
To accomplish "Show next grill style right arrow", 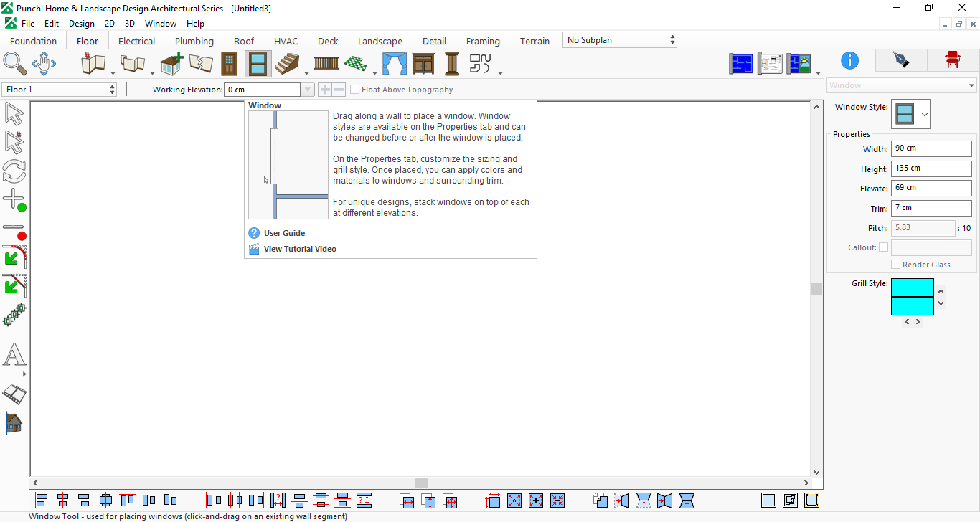I will pos(918,322).
